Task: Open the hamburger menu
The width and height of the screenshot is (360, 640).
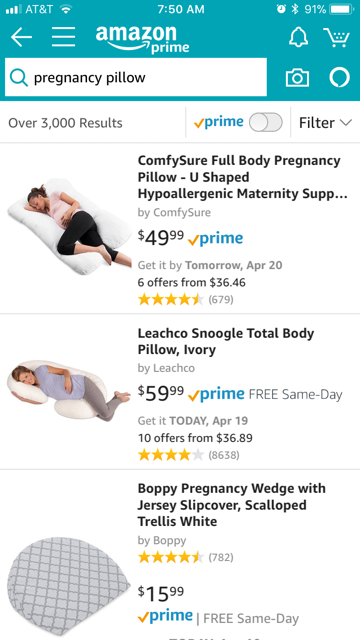Action: 63,38
